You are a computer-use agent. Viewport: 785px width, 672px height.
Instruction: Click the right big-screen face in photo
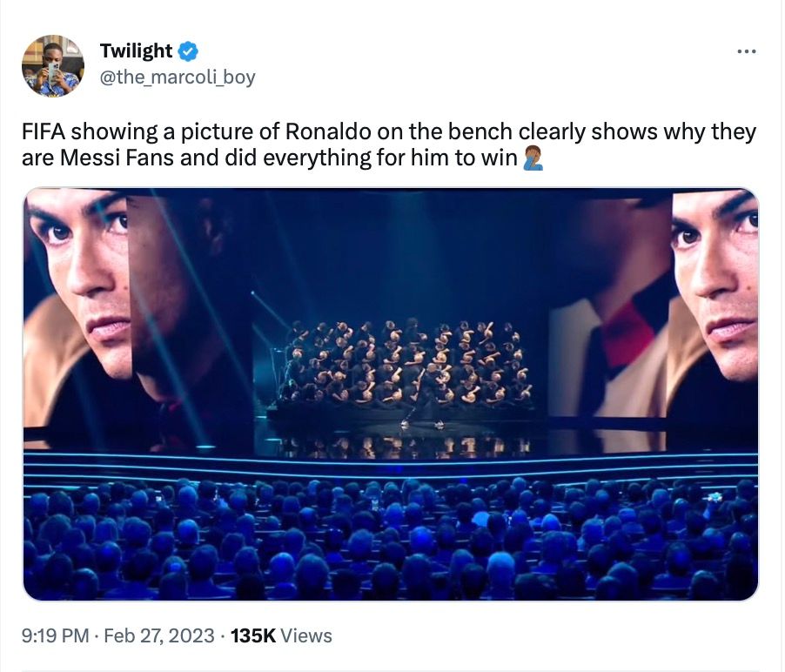715,279
